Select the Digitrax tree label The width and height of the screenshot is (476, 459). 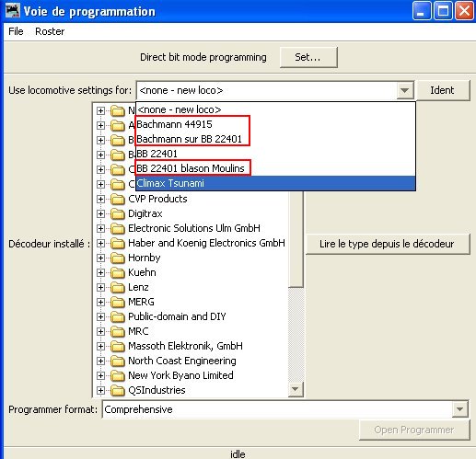coord(145,213)
